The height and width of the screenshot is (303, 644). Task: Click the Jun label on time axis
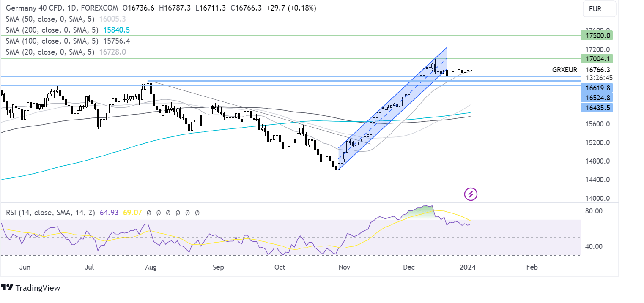click(25, 268)
